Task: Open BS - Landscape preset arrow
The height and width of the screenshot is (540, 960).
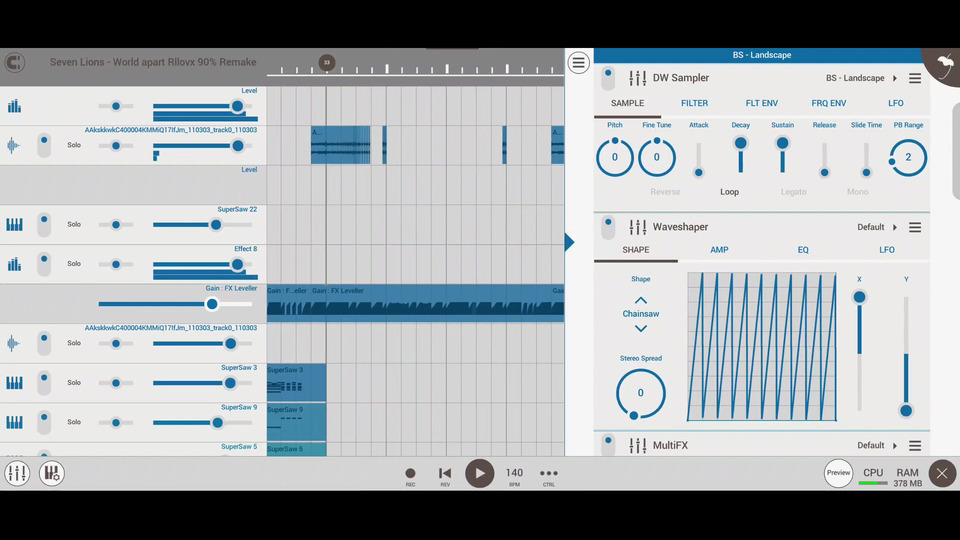Action: [894, 78]
